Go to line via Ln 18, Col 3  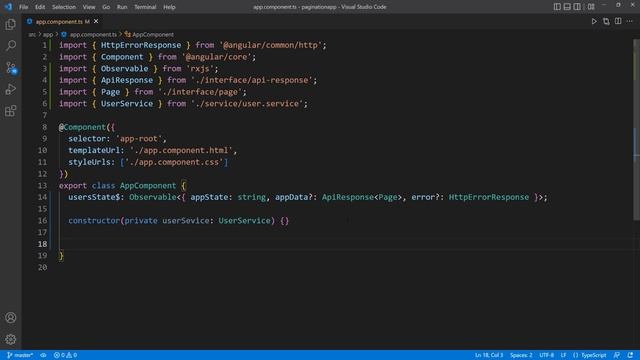click(489, 355)
